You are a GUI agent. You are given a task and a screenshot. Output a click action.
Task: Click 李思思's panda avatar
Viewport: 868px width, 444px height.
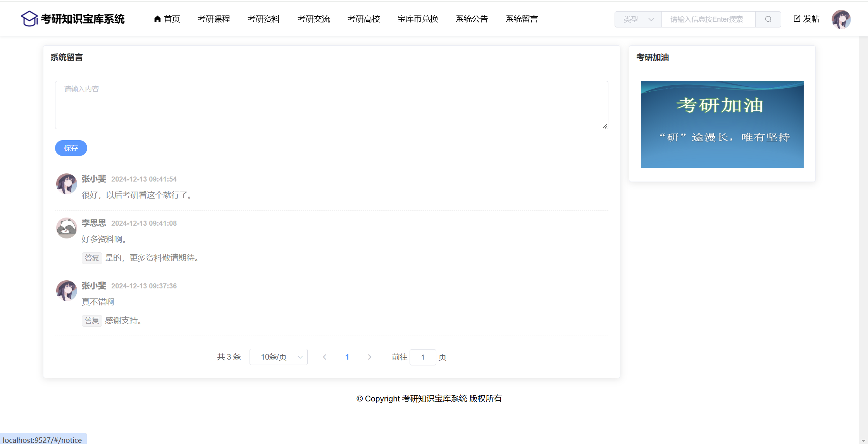pyautogui.click(x=66, y=228)
